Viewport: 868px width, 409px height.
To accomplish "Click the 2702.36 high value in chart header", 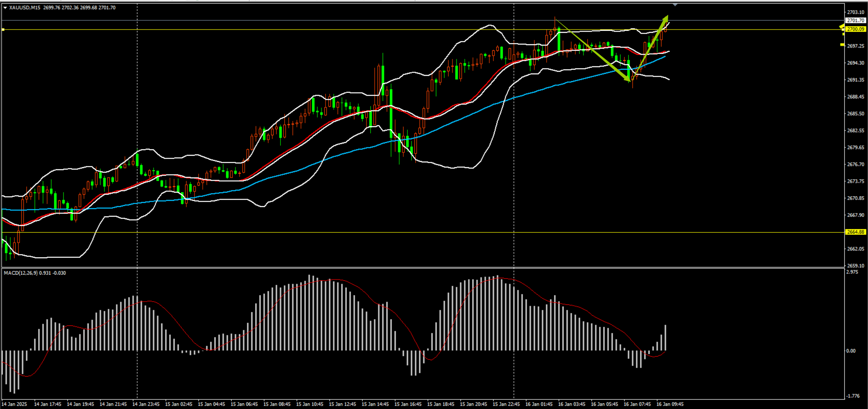I will [70, 7].
